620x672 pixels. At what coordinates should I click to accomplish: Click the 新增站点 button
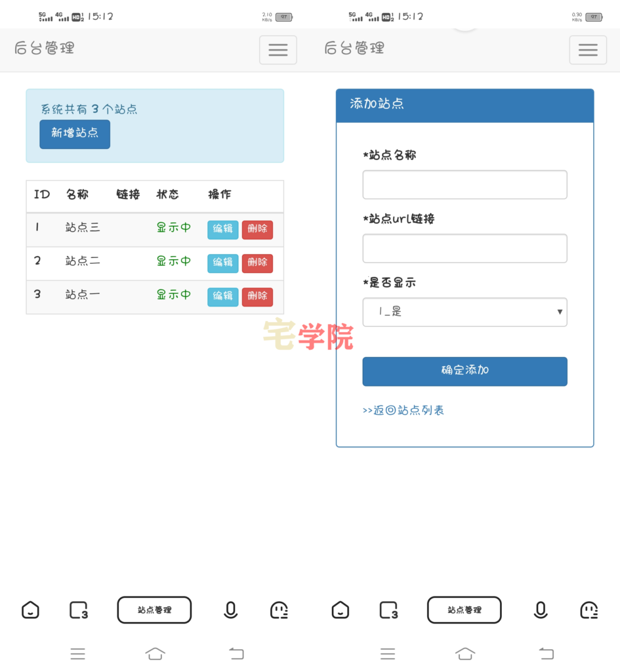[x=75, y=134]
